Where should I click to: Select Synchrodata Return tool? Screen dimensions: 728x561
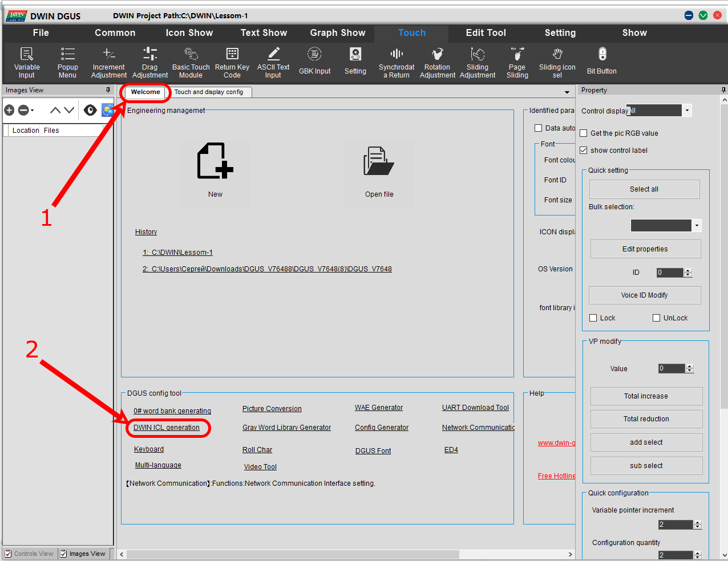[397, 62]
